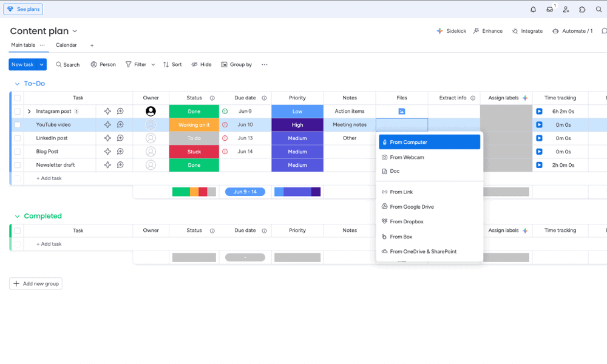Click Sidekick AI assistant icon
Image resolution: width=607 pixels, height=364 pixels.
click(440, 31)
